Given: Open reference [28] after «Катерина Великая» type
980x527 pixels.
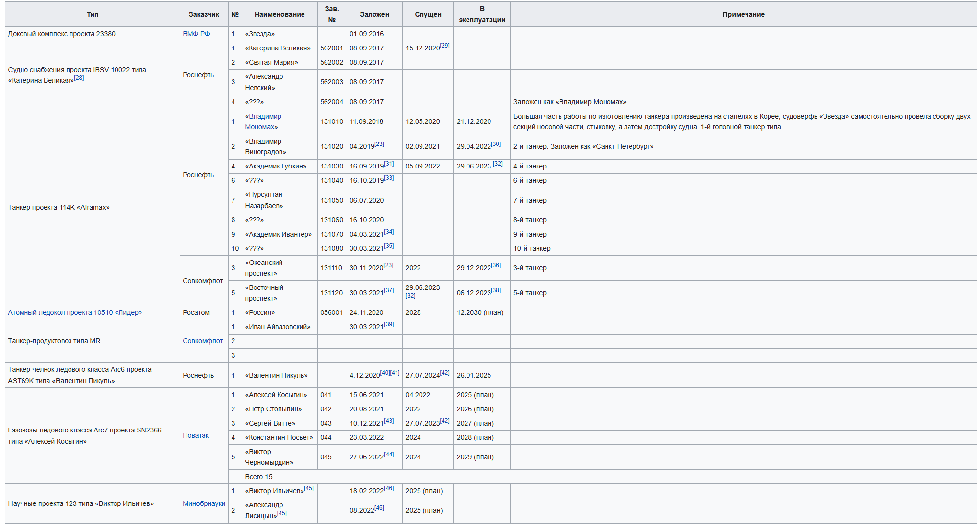Looking at the screenshot, I should click(x=79, y=78).
